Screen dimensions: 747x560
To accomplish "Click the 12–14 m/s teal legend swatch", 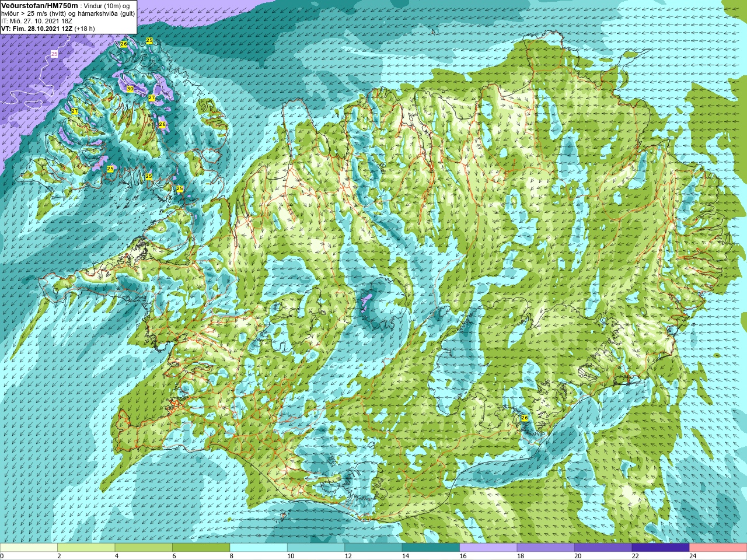I will pos(373,548).
